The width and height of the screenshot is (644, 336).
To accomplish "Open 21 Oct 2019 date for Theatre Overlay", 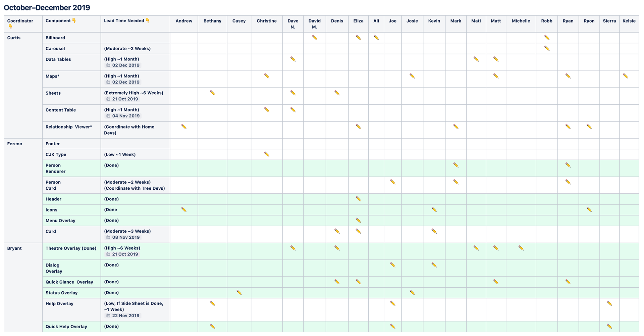I will click(122, 254).
